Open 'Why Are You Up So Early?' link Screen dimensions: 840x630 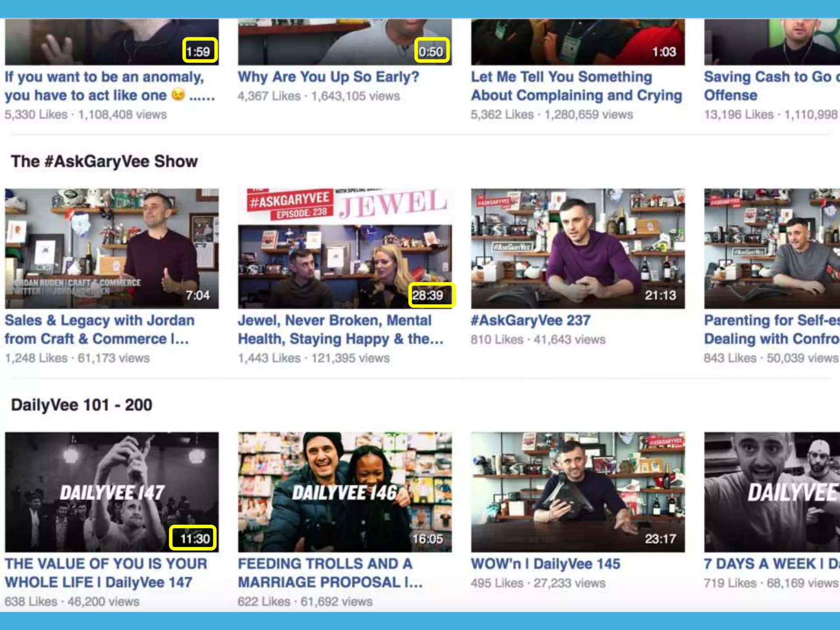coord(329,77)
